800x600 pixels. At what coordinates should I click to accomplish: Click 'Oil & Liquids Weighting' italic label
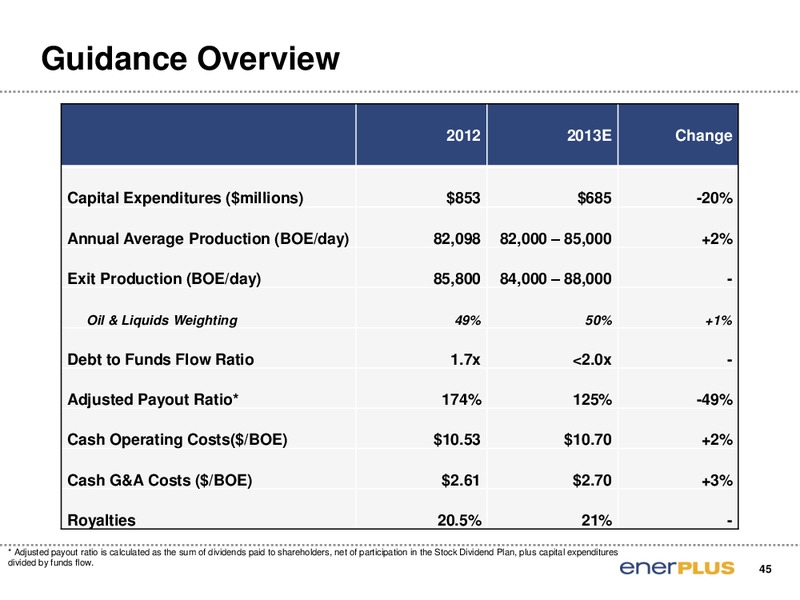(x=162, y=320)
